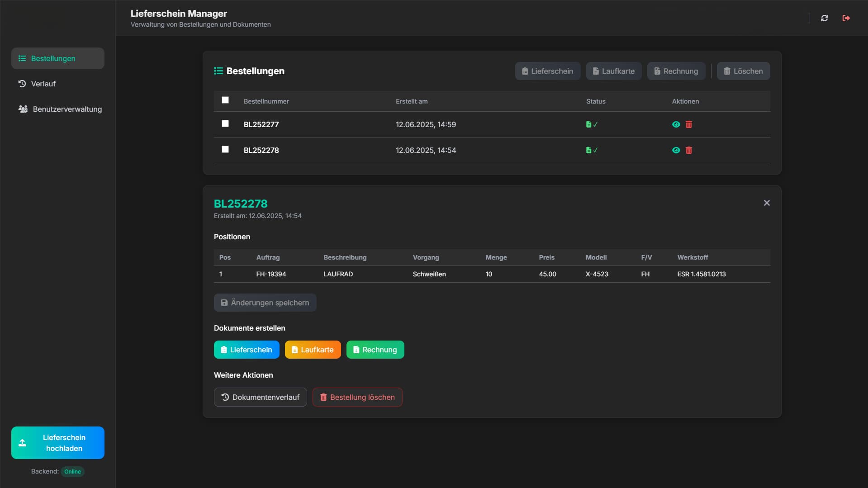Click the logout icon at top right

click(x=846, y=18)
